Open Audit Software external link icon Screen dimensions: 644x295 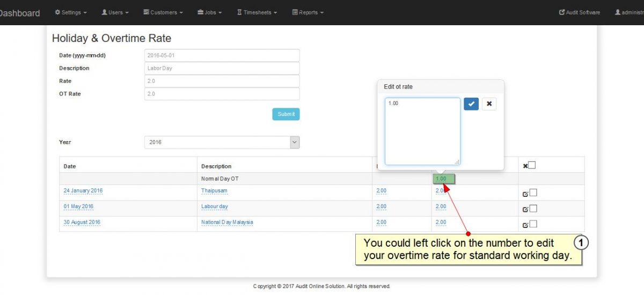click(562, 12)
